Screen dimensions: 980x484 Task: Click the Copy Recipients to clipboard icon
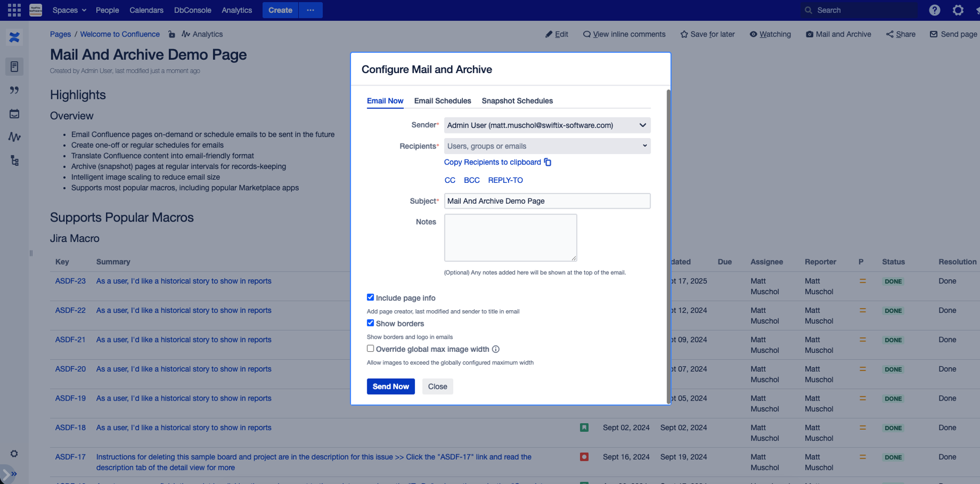click(x=547, y=162)
